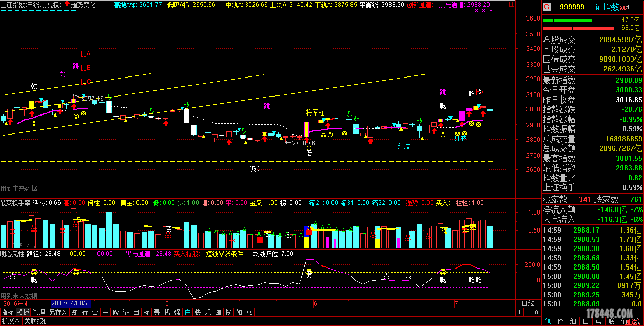
Task: Click the 合 indicator button
Action: click(95, 312)
